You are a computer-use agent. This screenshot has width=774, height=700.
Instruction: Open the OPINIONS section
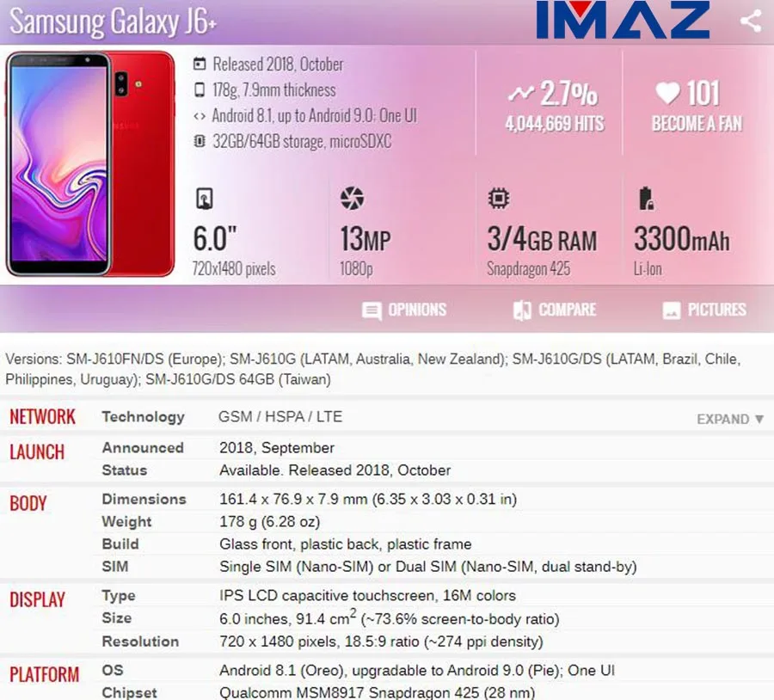click(404, 310)
